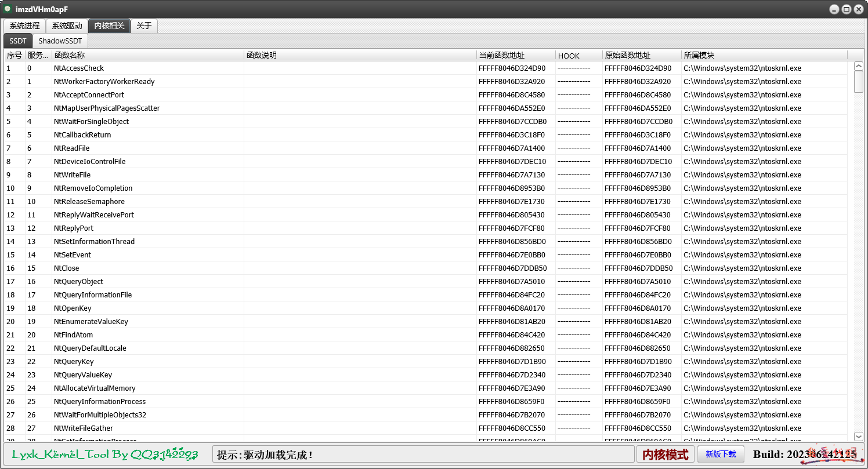Screen dimensions: 868x469
Task: Close the kernel tool window
Action: [858, 9]
